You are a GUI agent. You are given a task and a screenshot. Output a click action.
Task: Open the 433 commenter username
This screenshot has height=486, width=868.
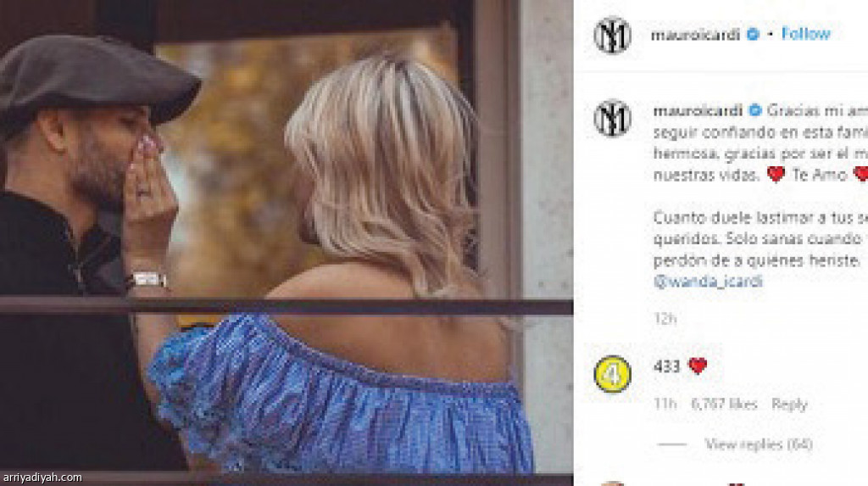[666, 366]
